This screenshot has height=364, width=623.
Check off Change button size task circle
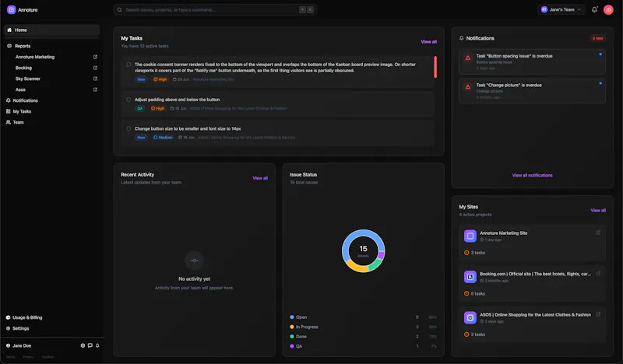pyautogui.click(x=128, y=128)
